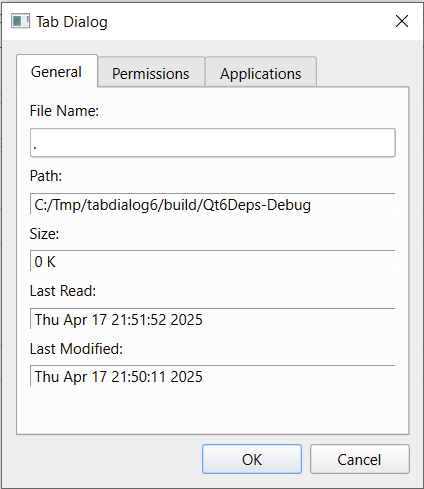Focus the File Name text field

pyautogui.click(x=213, y=143)
